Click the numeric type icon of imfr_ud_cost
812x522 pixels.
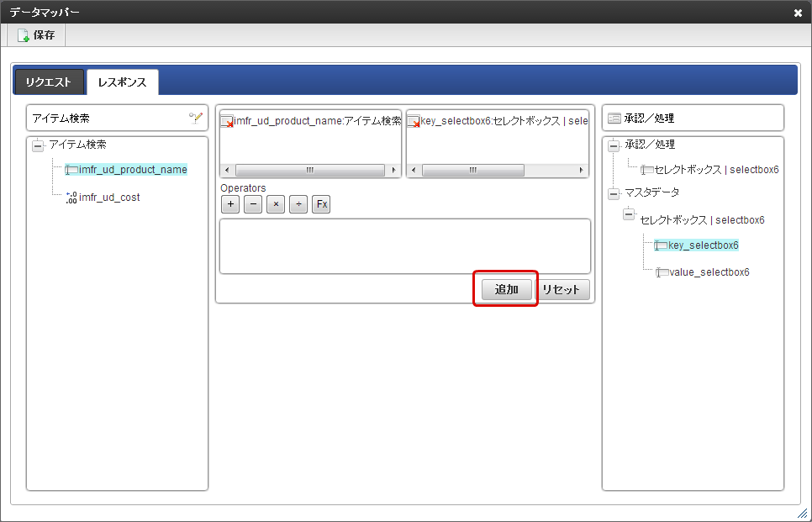(71, 198)
